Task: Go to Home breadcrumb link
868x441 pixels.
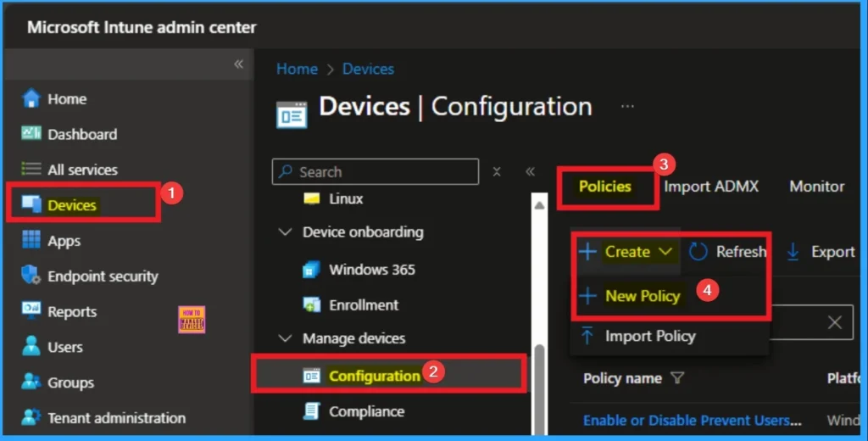Action: pos(298,69)
